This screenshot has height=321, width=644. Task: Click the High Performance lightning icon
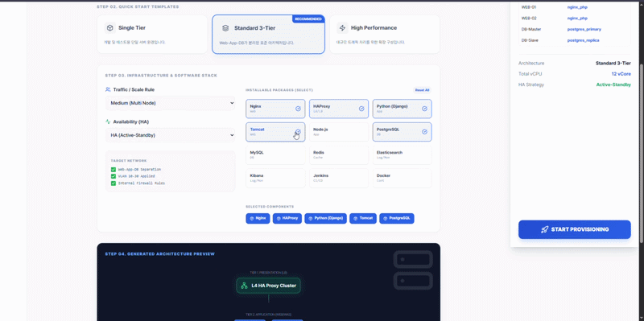tap(342, 28)
